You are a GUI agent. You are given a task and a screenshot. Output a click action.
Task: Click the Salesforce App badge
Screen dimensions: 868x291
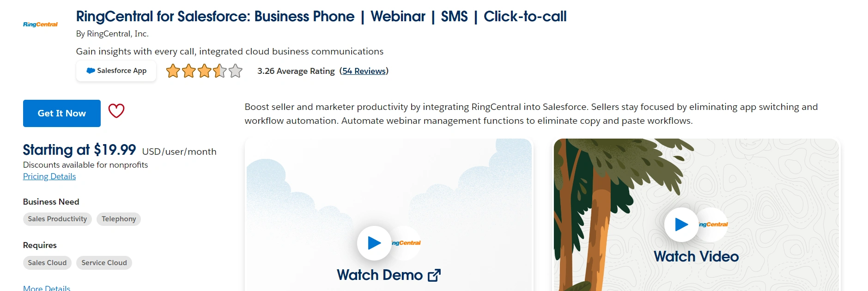pyautogui.click(x=116, y=71)
